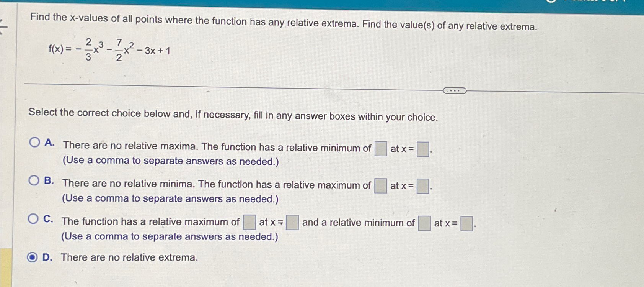Click the relative maximum value box in choice C
The width and height of the screenshot is (644, 287).
click(249, 221)
